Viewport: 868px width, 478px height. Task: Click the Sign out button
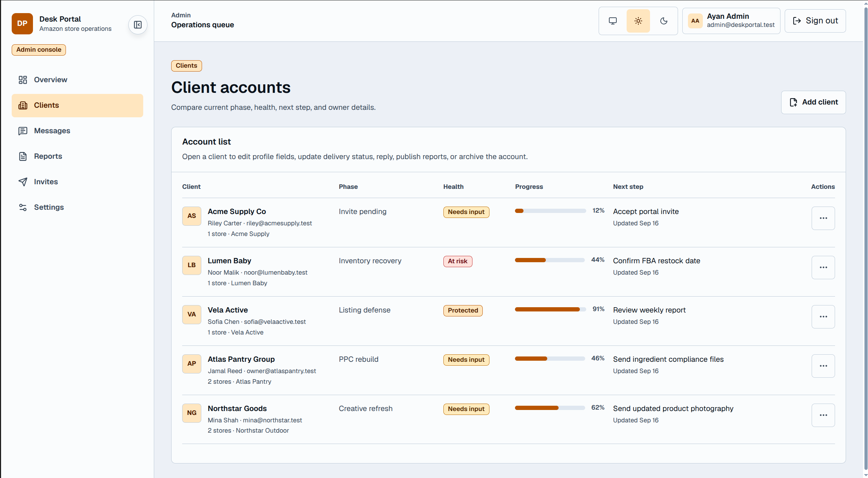(815, 21)
